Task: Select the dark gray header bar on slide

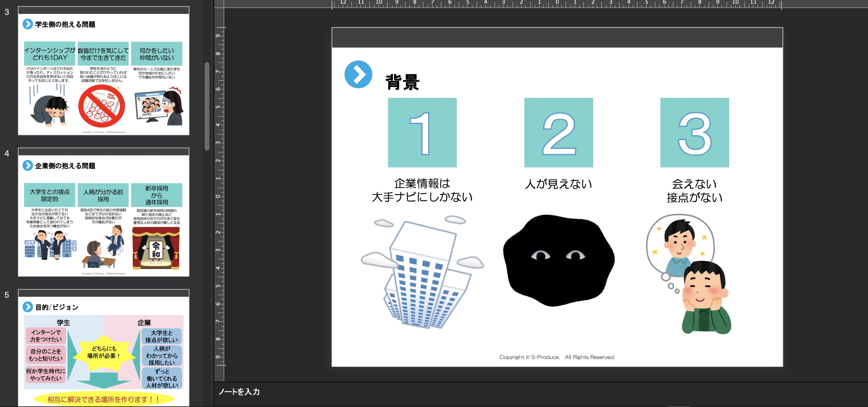Action: [557, 38]
